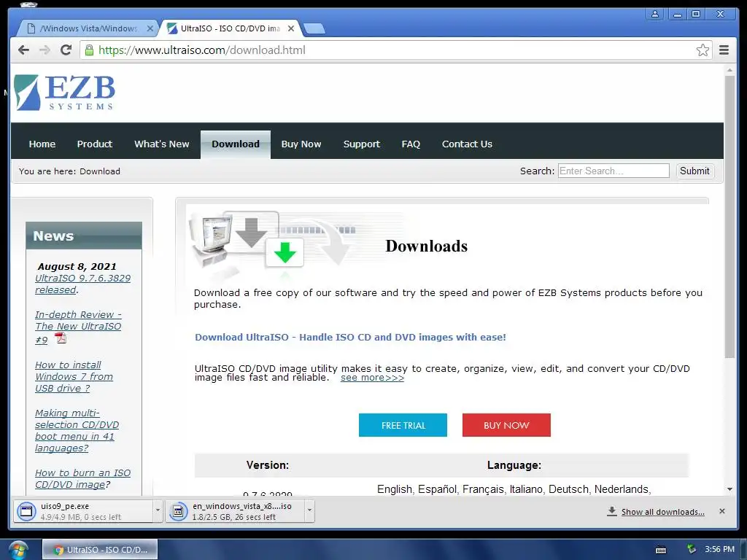Select the Download menu item

236,144
